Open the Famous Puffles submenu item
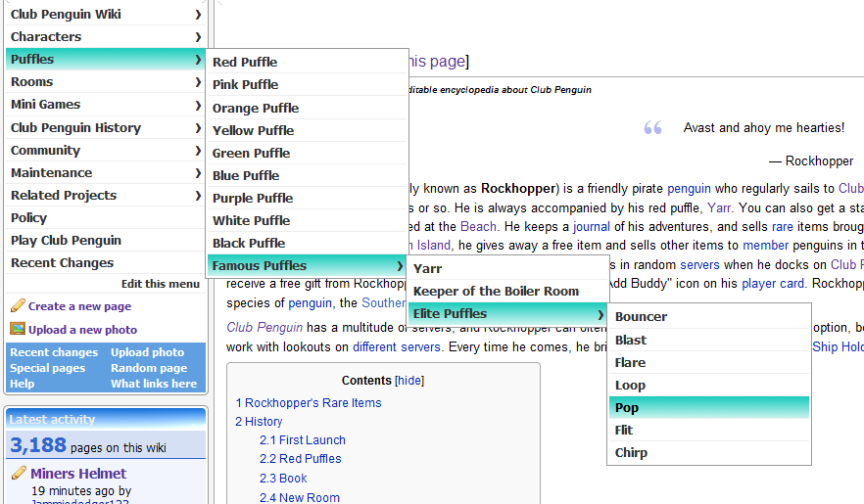This screenshot has width=864, height=504. [307, 265]
